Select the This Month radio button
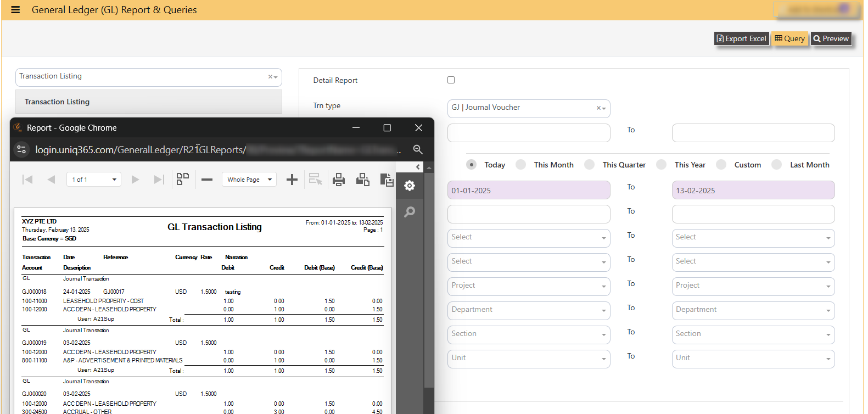868x414 pixels. [x=520, y=164]
